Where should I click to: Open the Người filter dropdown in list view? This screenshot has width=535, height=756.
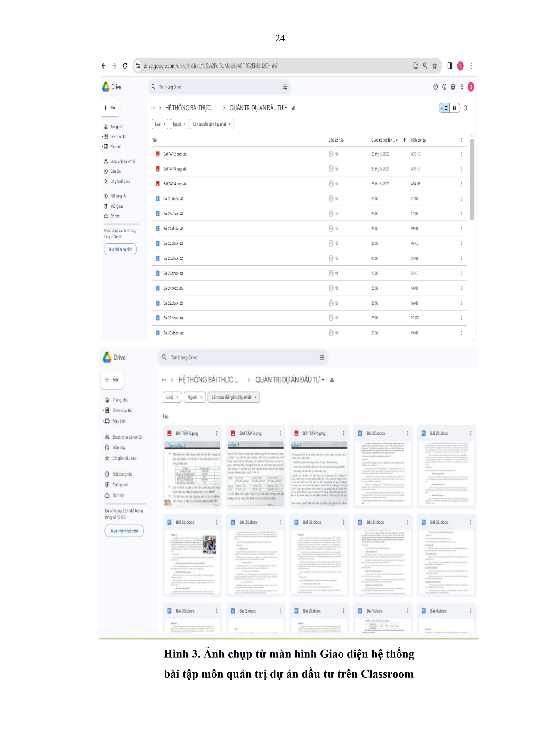tap(179, 124)
